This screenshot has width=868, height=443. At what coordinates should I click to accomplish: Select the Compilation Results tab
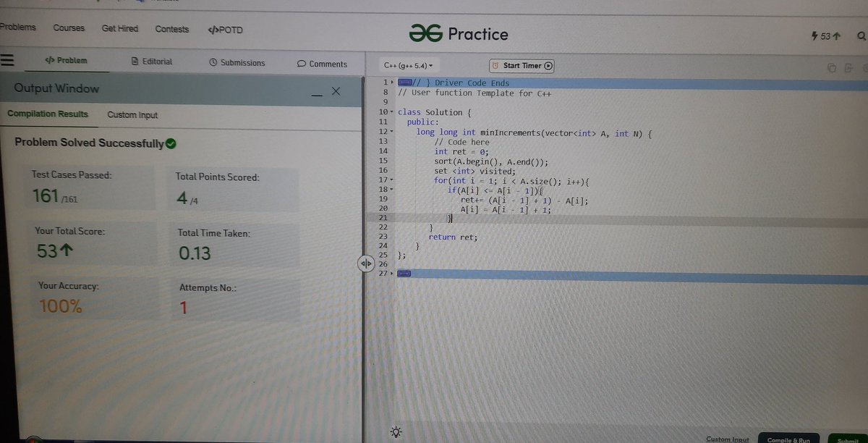coord(48,114)
